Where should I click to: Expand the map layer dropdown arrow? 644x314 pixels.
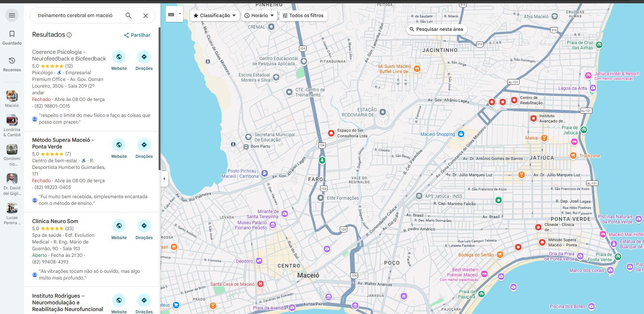pos(180,14)
